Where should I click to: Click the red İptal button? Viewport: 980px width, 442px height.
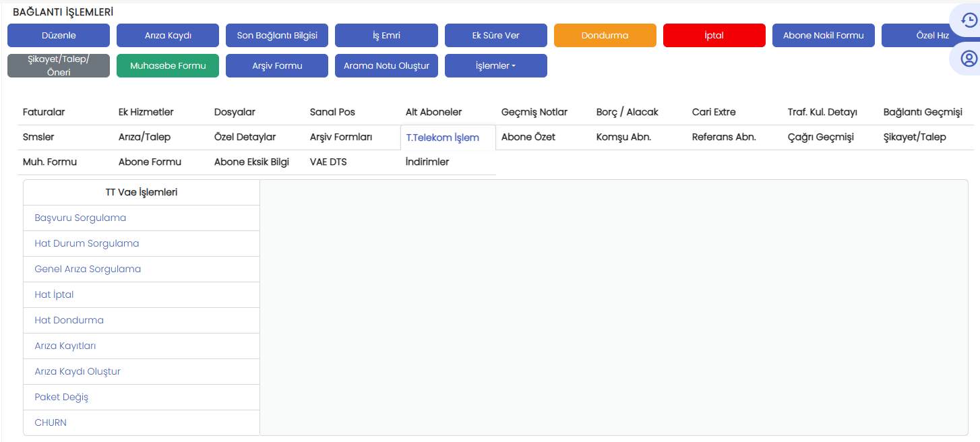point(714,36)
